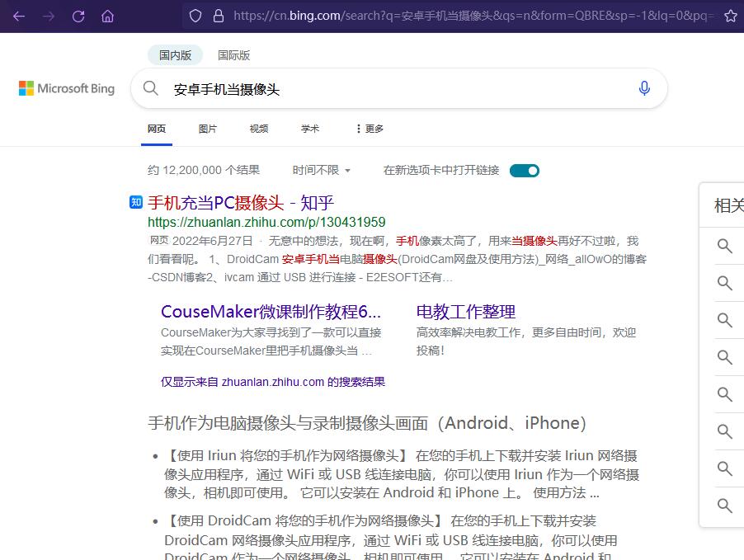Click the 约 12,200,000 个结果 count text

coord(204,171)
